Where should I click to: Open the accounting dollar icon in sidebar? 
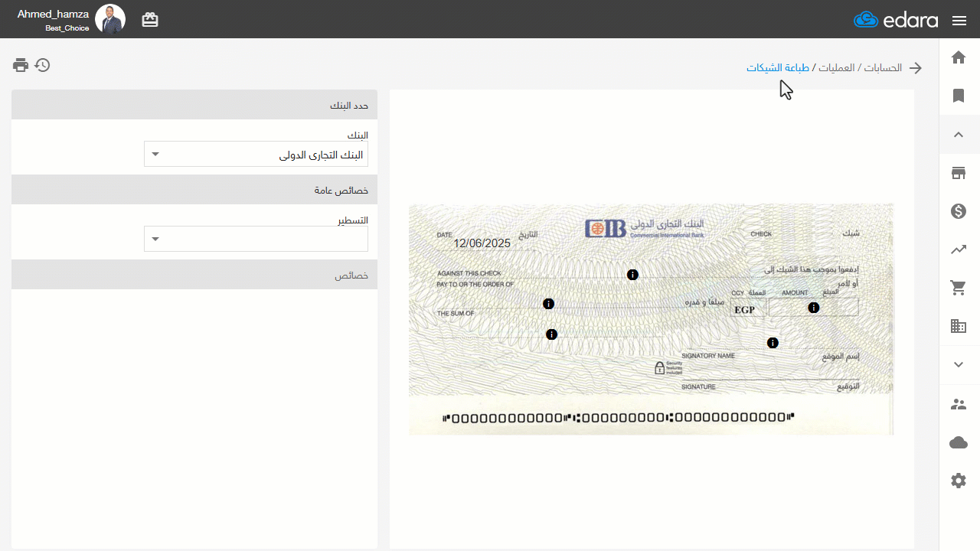tap(959, 211)
